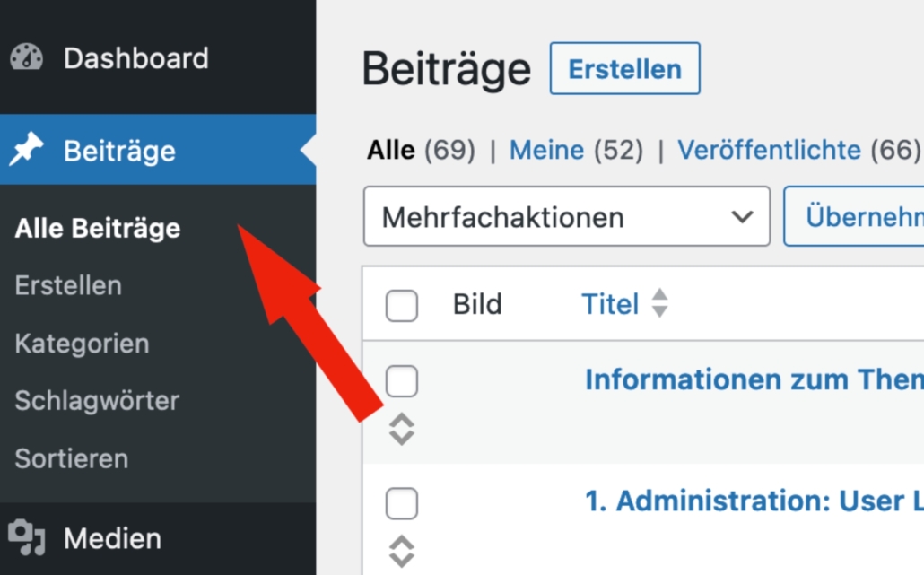Screen dimensions: 924x575
Task: Show Veröffentlichte posts filter
Action: click(769, 151)
